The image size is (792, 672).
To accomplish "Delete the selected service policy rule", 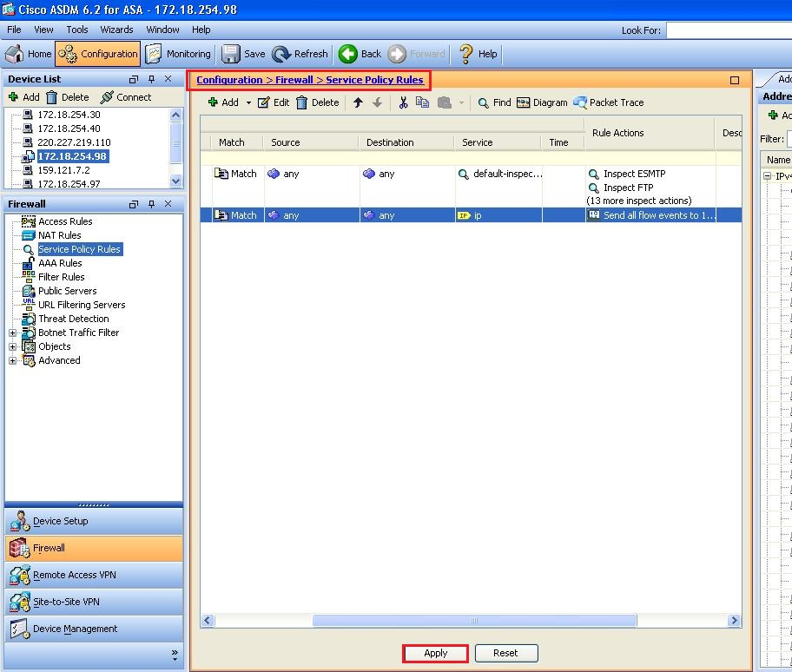I will (318, 102).
